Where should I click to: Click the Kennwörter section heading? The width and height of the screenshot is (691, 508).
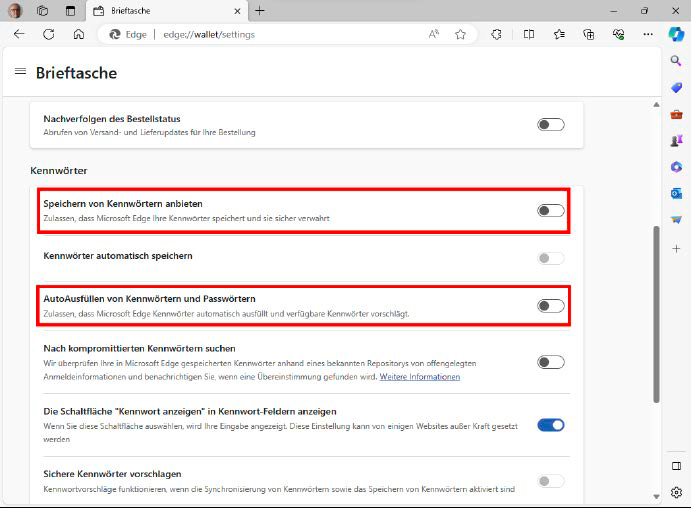click(59, 171)
